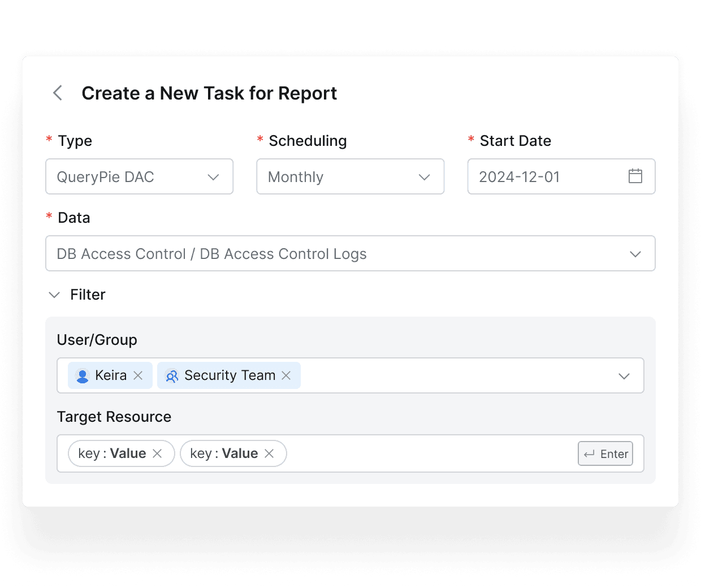The width and height of the screenshot is (701, 588).
Task: Click empty area of Target Resource input
Action: (430, 453)
